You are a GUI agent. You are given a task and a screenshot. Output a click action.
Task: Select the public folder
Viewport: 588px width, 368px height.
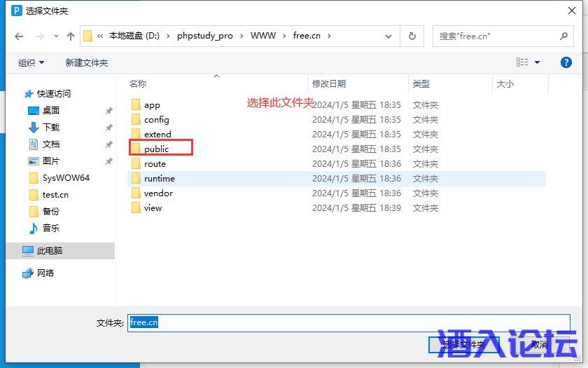[156, 149]
